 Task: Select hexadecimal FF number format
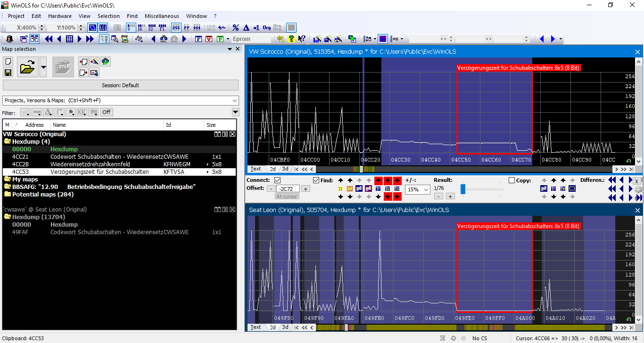[x=187, y=27]
